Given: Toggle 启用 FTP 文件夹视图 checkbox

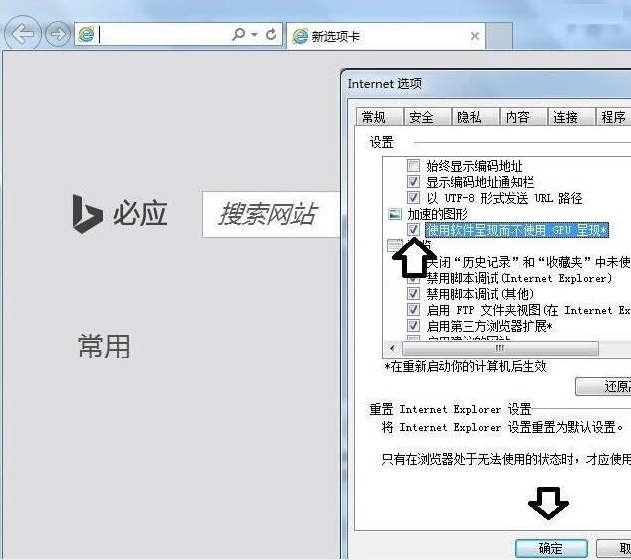Looking at the screenshot, I should 413,310.
